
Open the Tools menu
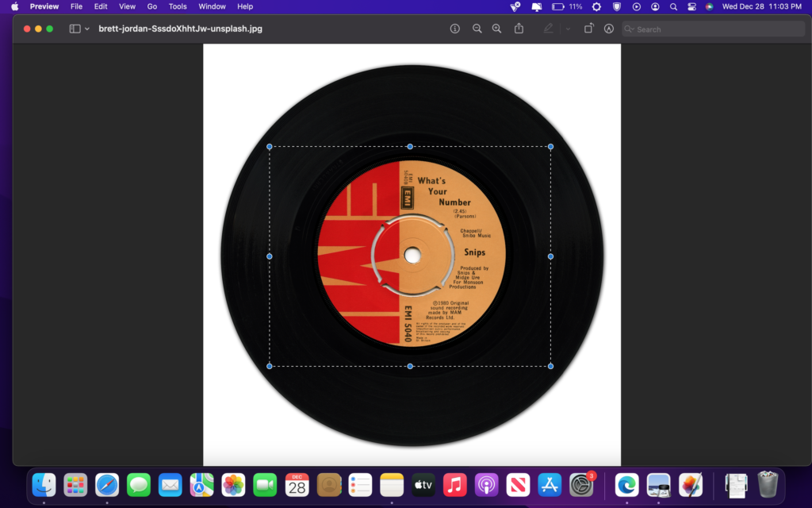pos(178,6)
